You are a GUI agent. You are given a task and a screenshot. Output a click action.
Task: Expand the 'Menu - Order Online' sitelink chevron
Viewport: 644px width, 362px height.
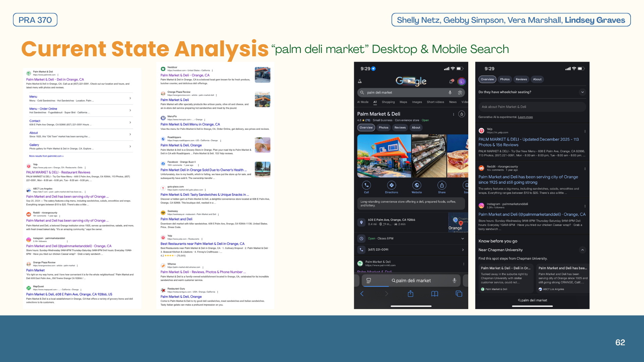point(130,110)
